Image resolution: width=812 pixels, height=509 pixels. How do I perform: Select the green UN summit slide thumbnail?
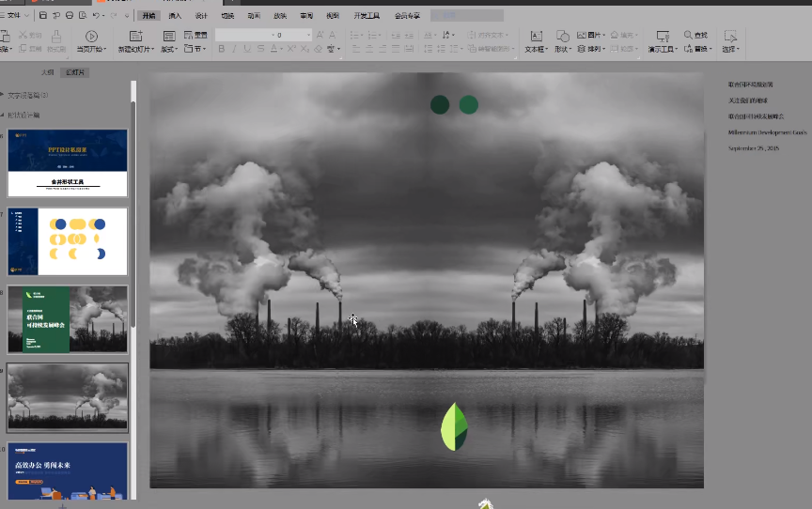tap(68, 319)
